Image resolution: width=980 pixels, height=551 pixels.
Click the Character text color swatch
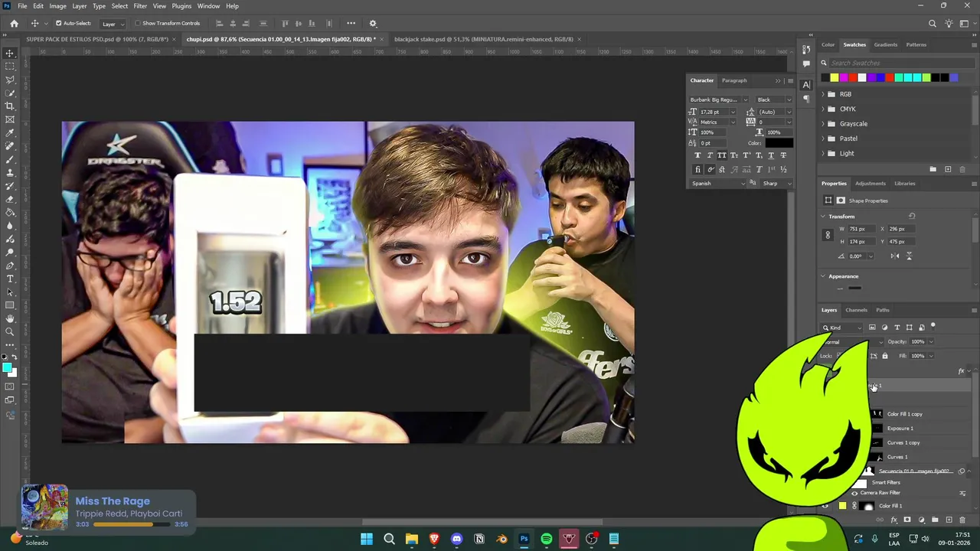779,143
